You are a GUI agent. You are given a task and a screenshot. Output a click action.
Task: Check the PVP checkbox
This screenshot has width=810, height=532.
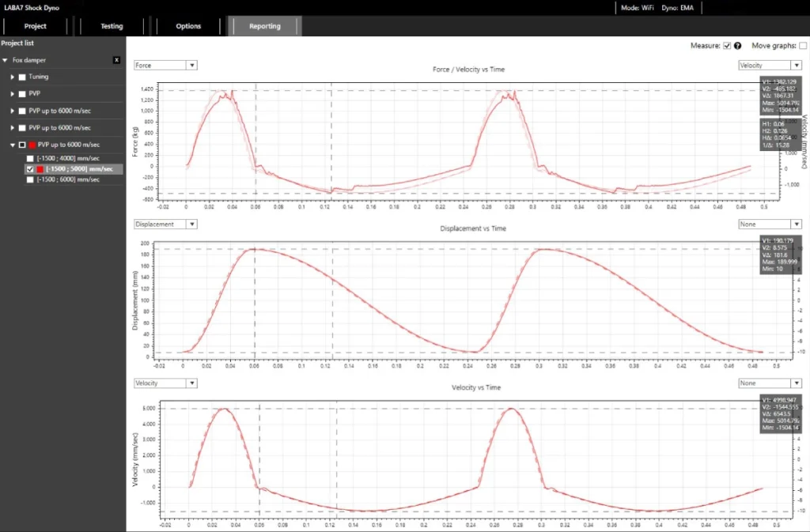(22, 94)
